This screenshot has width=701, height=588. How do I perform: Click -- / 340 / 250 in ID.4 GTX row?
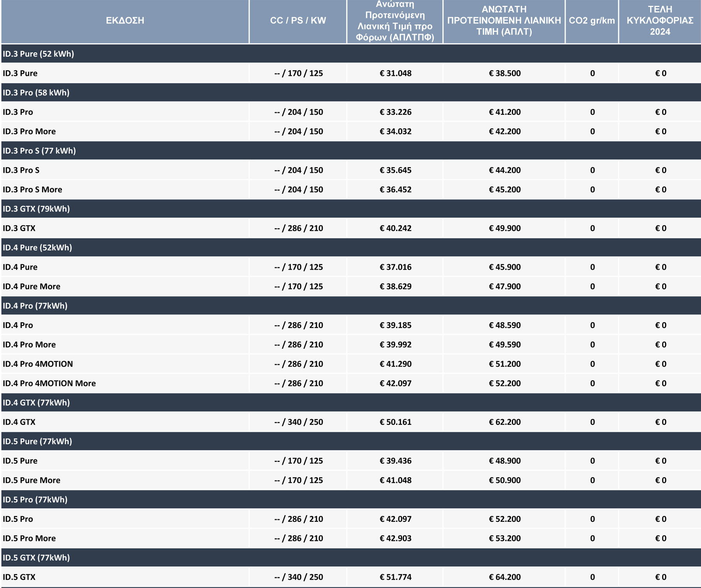pos(299,422)
